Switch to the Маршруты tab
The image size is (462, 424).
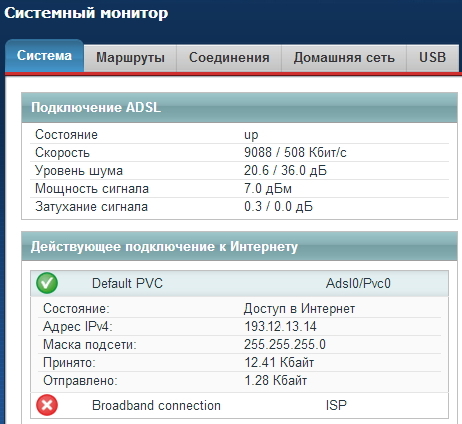tap(130, 58)
